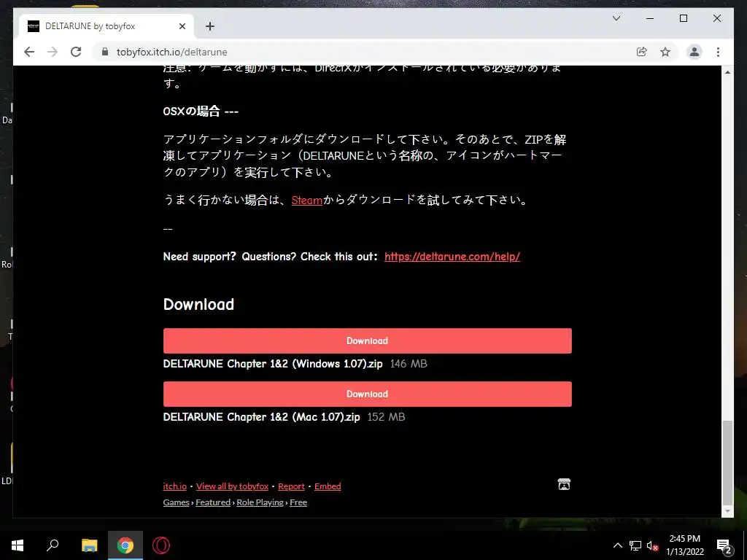Share this page from address bar

pyautogui.click(x=642, y=52)
